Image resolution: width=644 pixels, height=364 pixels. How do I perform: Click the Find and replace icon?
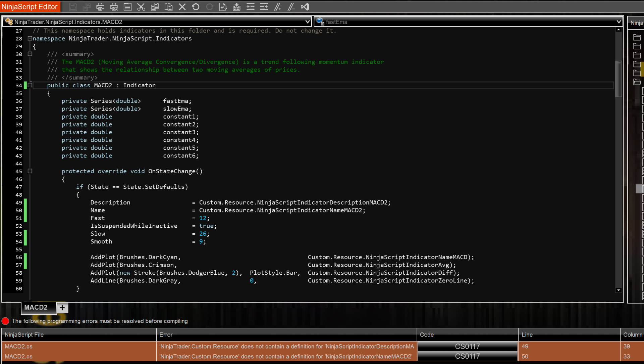click(x=223, y=7)
